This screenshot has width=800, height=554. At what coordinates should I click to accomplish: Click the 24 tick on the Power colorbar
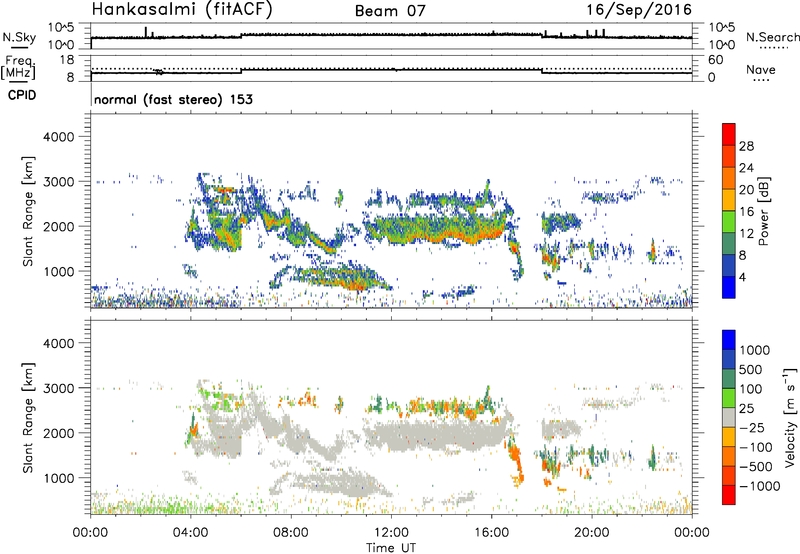(x=746, y=168)
